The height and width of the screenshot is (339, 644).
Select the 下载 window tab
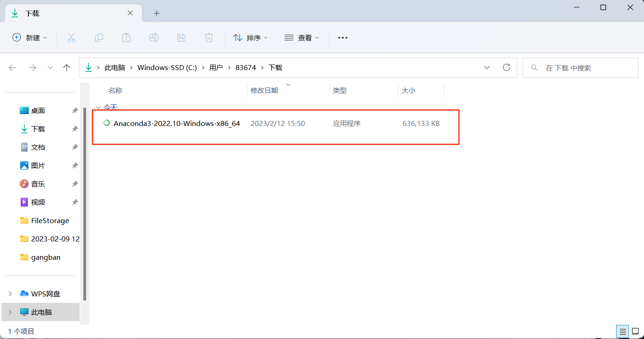coord(72,13)
